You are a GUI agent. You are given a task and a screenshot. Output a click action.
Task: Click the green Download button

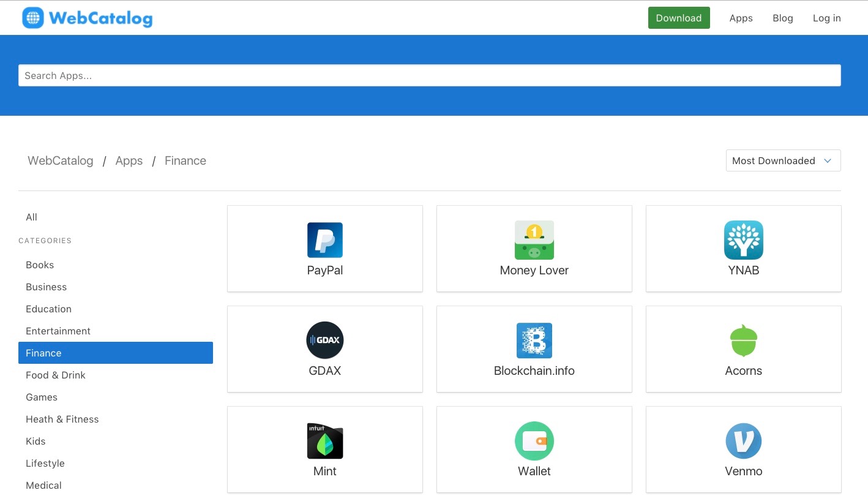tap(679, 18)
